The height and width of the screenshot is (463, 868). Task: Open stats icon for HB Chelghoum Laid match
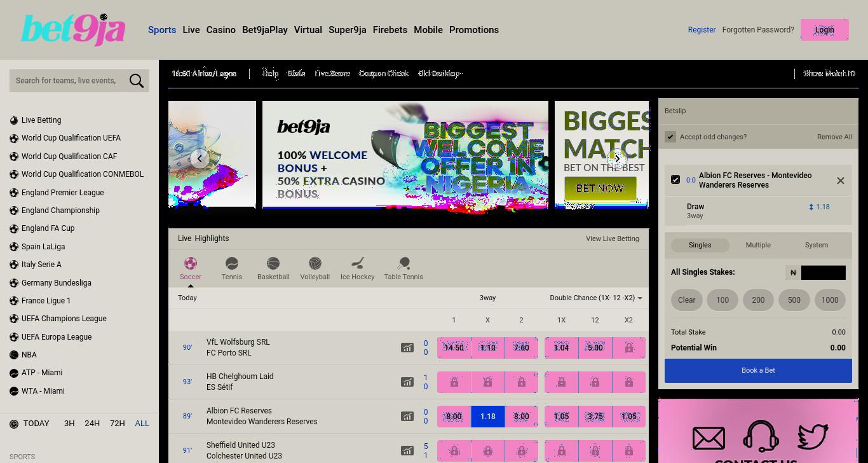click(x=407, y=382)
